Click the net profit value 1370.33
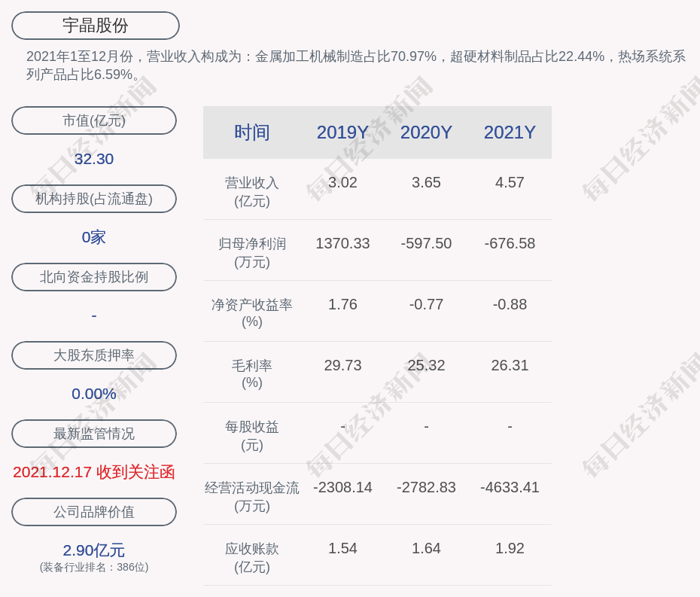Image resolution: width=700 pixels, height=597 pixels. click(343, 243)
